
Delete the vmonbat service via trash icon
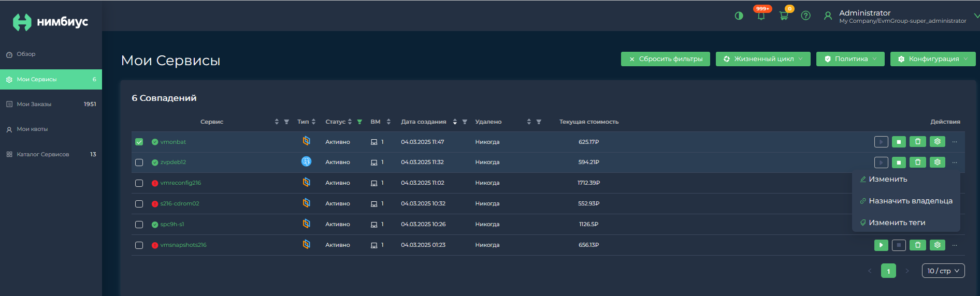pyautogui.click(x=918, y=142)
